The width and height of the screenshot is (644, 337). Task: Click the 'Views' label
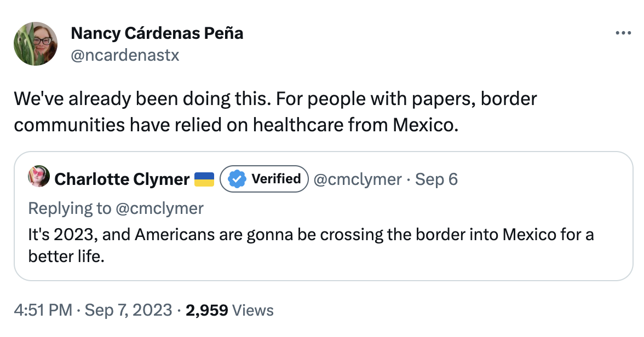pos(253,311)
